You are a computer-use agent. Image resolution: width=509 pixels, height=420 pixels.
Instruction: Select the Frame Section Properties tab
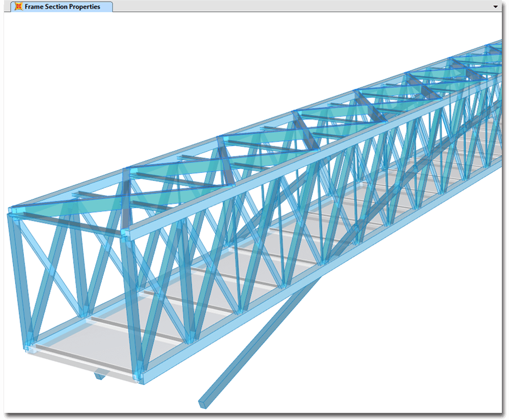pyautogui.click(x=62, y=7)
